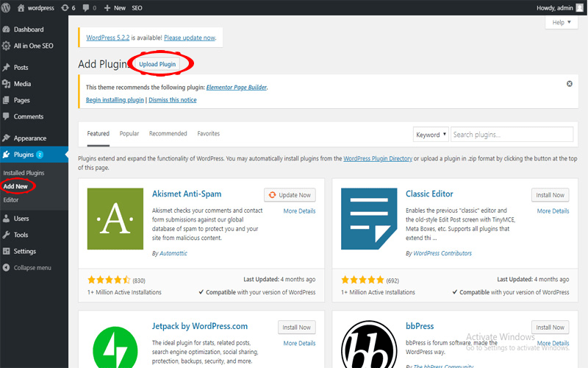588x368 pixels.
Task: Click the Plugins update count badge 2
Action: (40, 155)
